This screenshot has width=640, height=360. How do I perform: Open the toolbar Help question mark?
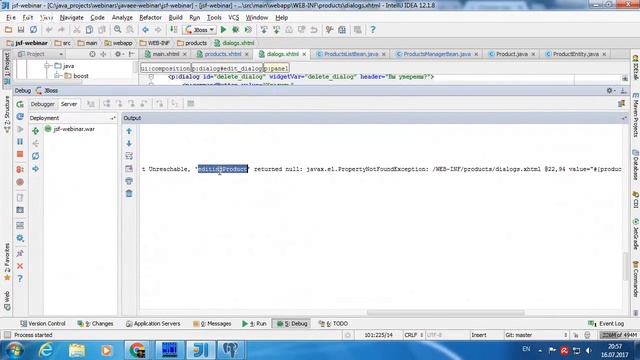pyautogui.click(x=373, y=30)
